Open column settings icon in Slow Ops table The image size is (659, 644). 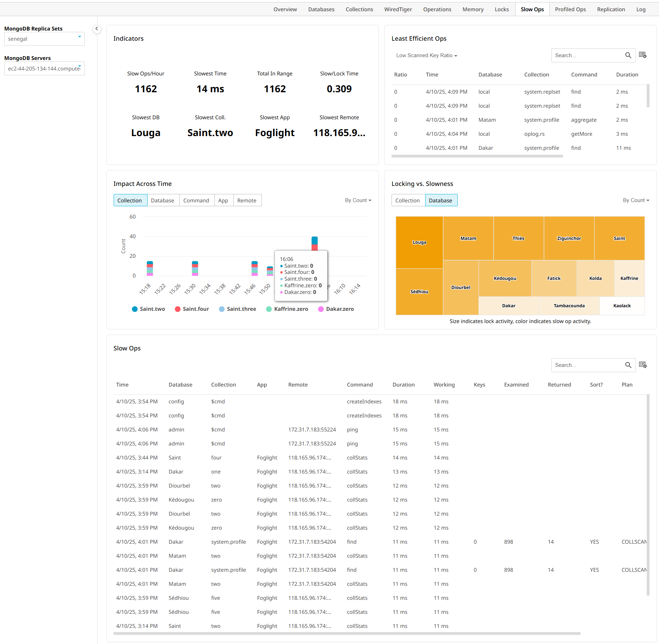coord(643,365)
